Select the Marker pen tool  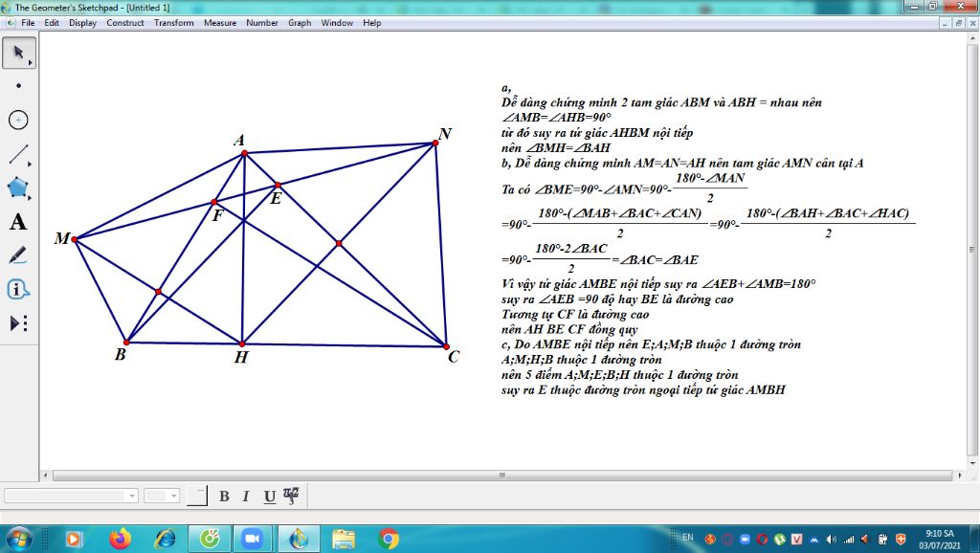[x=19, y=255]
